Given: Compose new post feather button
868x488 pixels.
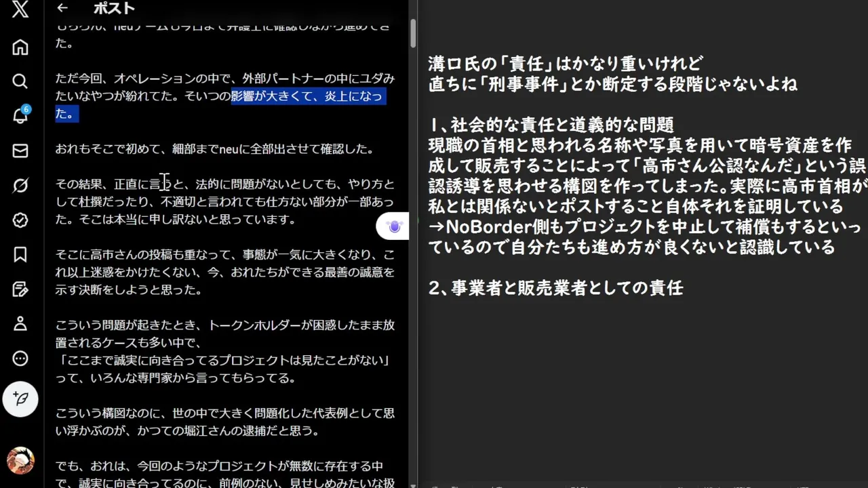Looking at the screenshot, I should tap(20, 399).
